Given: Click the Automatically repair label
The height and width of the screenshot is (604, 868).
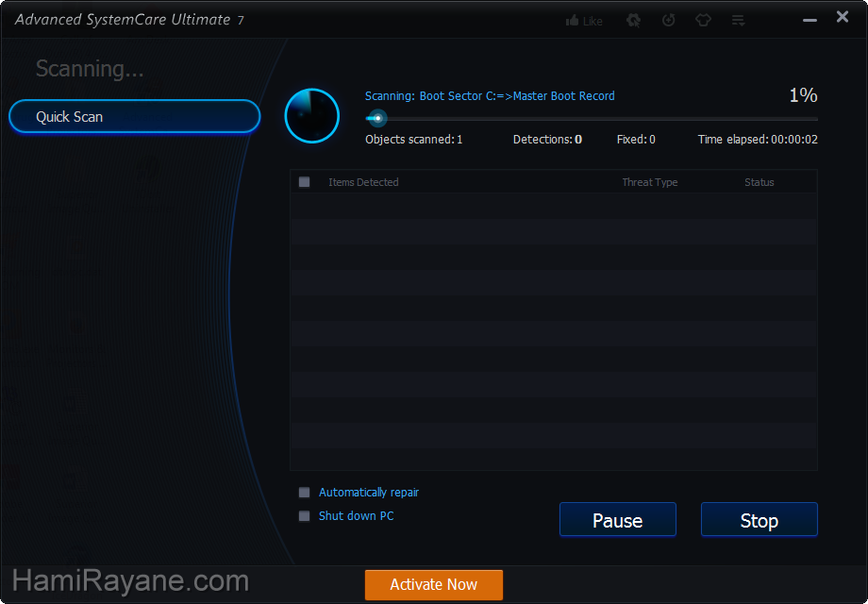Looking at the screenshot, I should point(369,493).
